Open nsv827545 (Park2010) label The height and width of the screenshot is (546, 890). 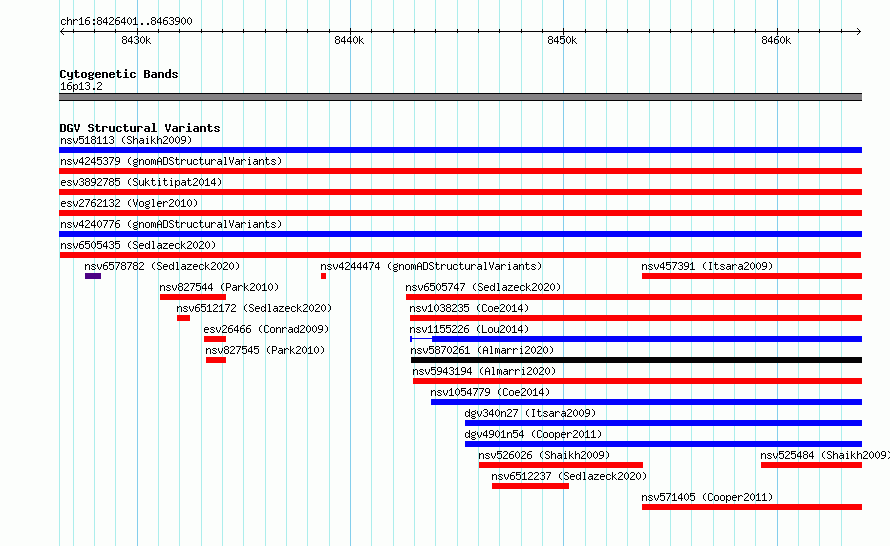tap(265, 350)
